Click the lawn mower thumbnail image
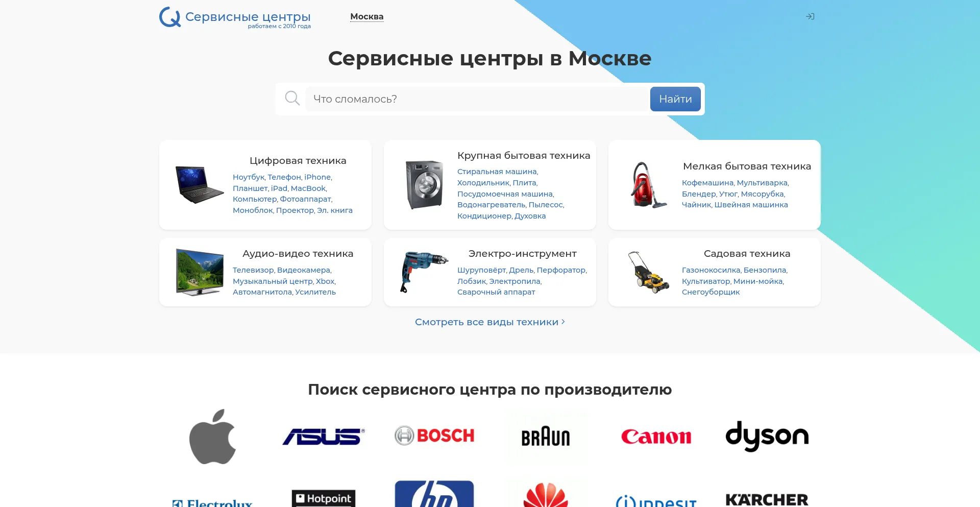980x507 pixels. (648, 272)
